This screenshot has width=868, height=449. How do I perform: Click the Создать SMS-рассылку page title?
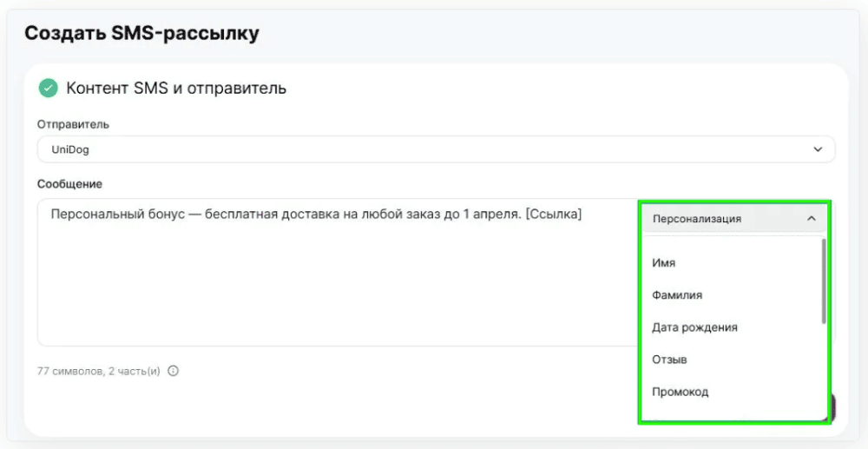click(x=141, y=34)
